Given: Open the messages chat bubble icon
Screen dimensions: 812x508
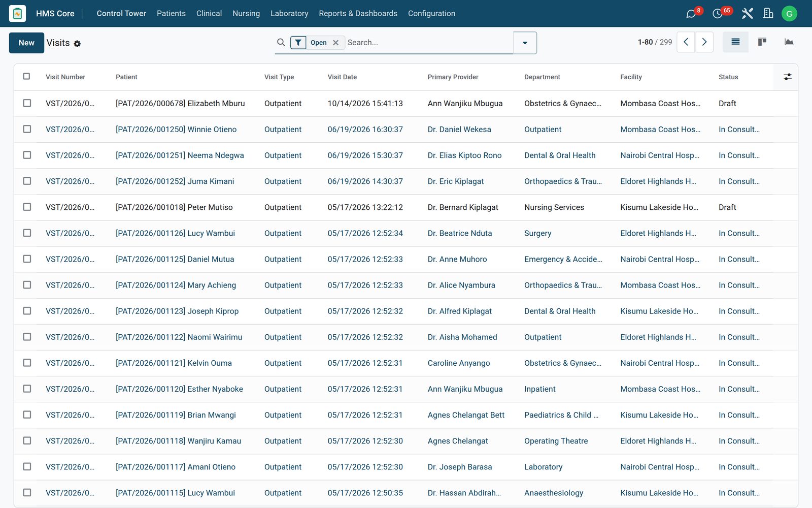Looking at the screenshot, I should coord(691,14).
